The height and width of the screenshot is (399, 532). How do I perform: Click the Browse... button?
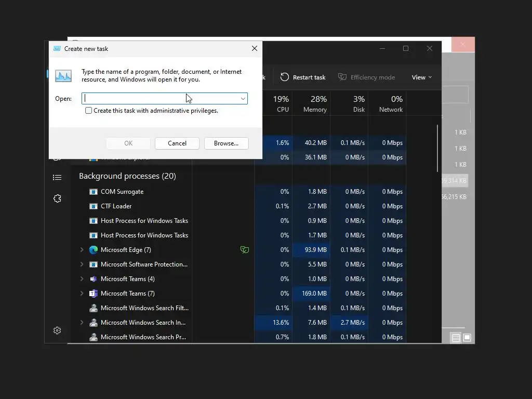[x=227, y=143]
